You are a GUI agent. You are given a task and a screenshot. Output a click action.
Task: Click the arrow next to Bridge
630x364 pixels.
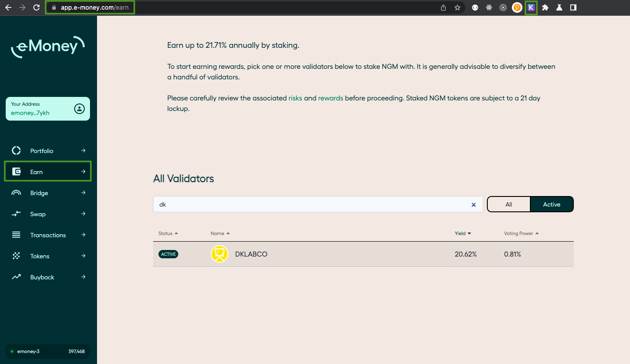pos(83,193)
